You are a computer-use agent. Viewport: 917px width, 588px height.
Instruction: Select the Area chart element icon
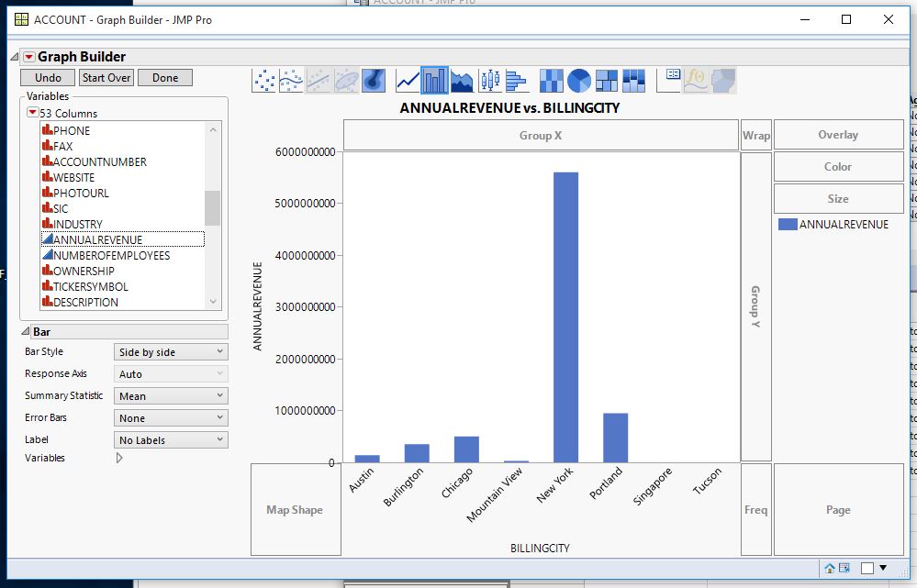pyautogui.click(x=462, y=81)
